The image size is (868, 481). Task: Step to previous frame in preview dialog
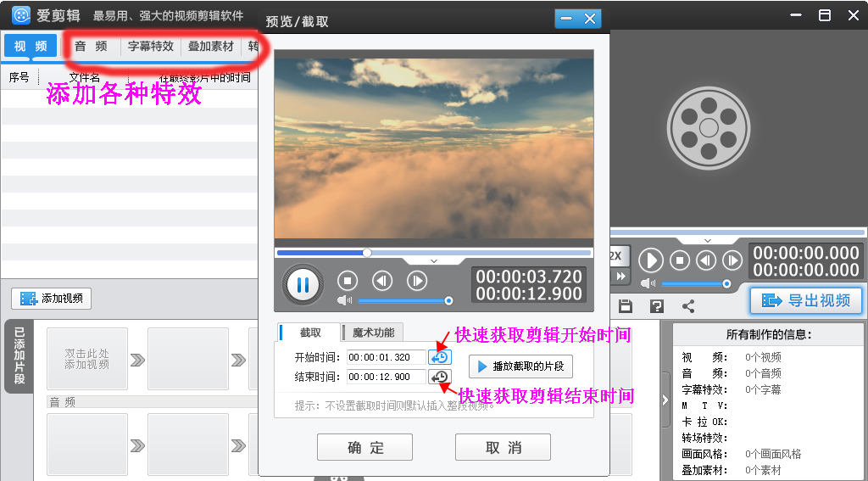382,280
